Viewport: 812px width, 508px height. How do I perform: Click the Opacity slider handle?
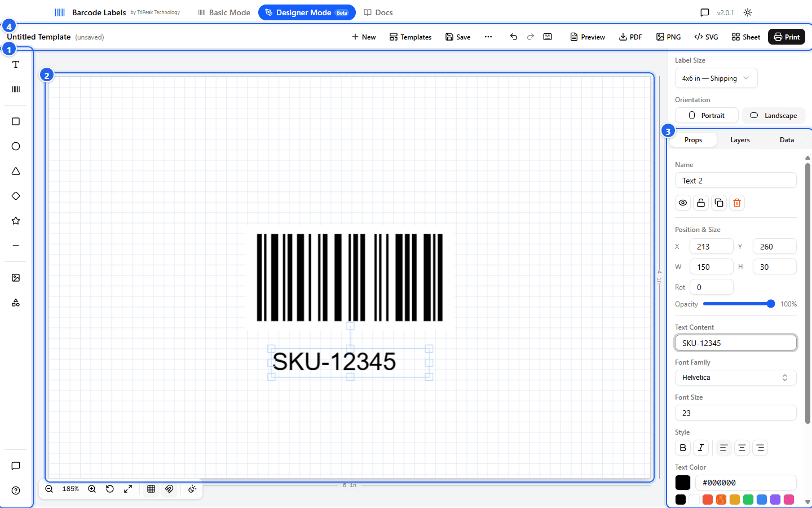[x=771, y=304]
